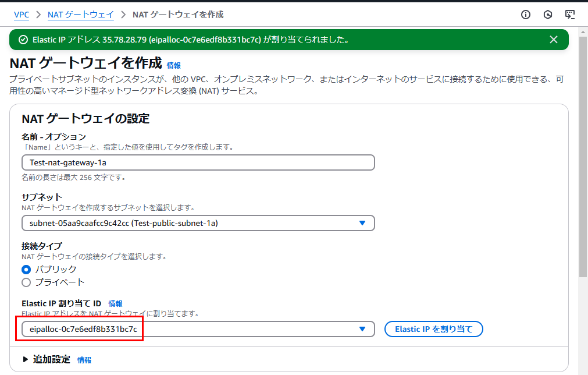Select the プライベート connection type
The image size is (588, 375).
pyautogui.click(x=26, y=282)
